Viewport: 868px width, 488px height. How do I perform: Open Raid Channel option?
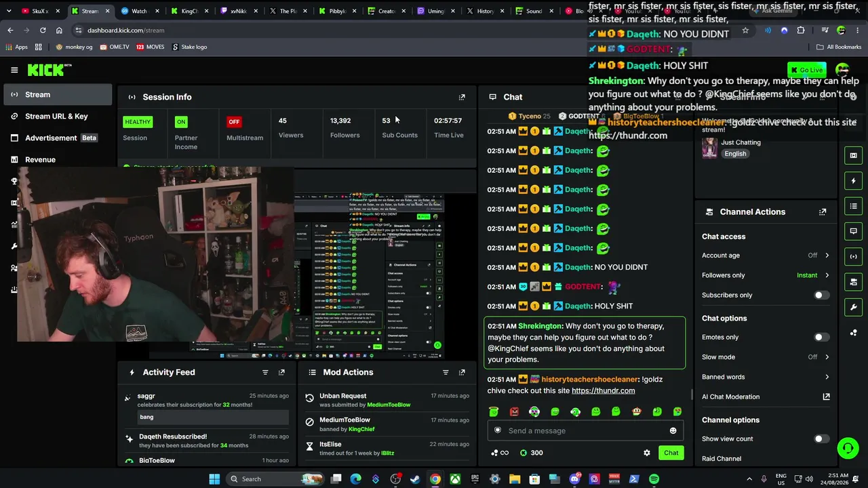(722, 459)
